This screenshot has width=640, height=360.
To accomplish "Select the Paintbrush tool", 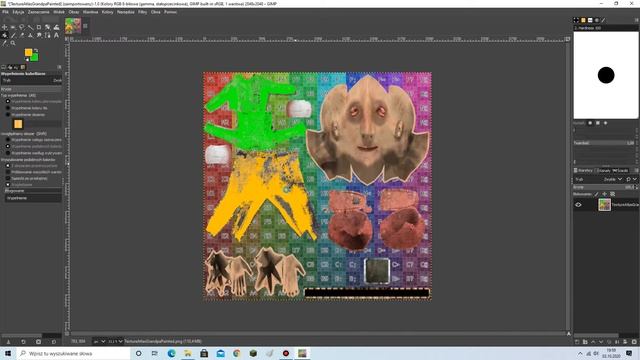I will coord(13,36).
